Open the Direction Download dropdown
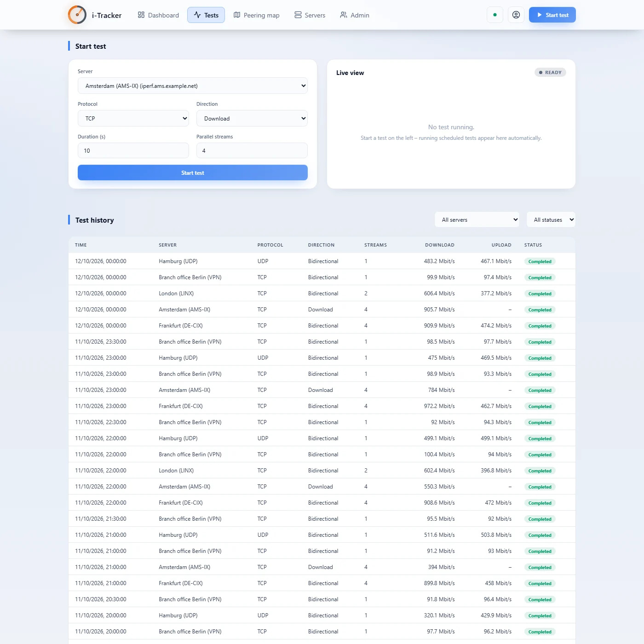 click(x=252, y=118)
